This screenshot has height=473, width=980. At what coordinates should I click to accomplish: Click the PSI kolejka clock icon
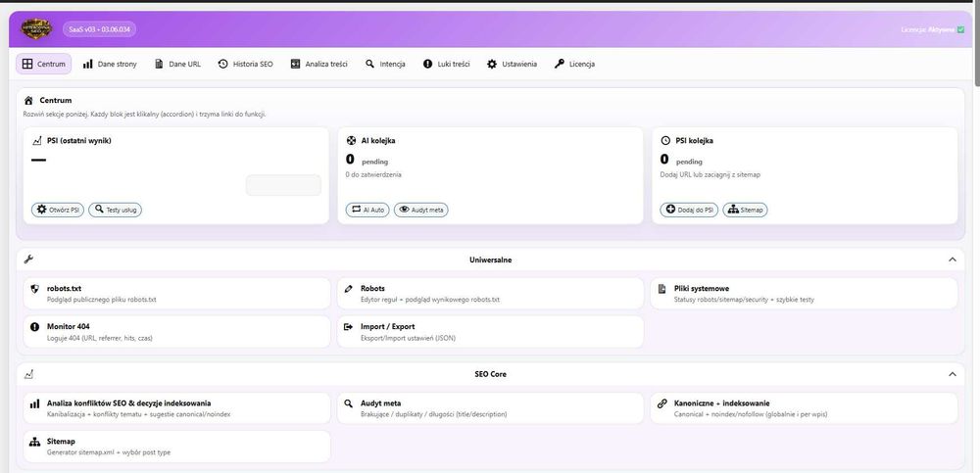(x=665, y=141)
